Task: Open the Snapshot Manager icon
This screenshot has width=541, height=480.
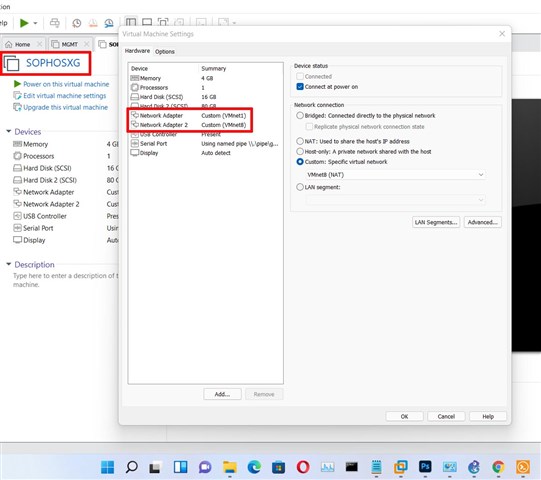Action: [x=109, y=23]
